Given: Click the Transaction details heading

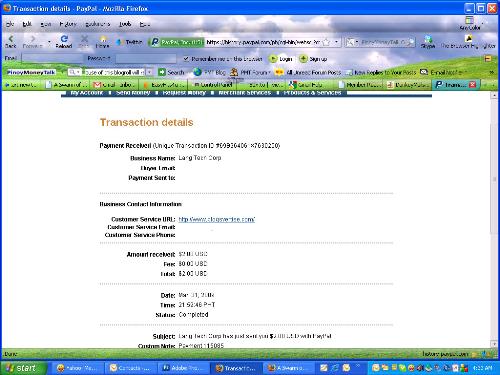Looking at the screenshot, I should tap(146, 122).
